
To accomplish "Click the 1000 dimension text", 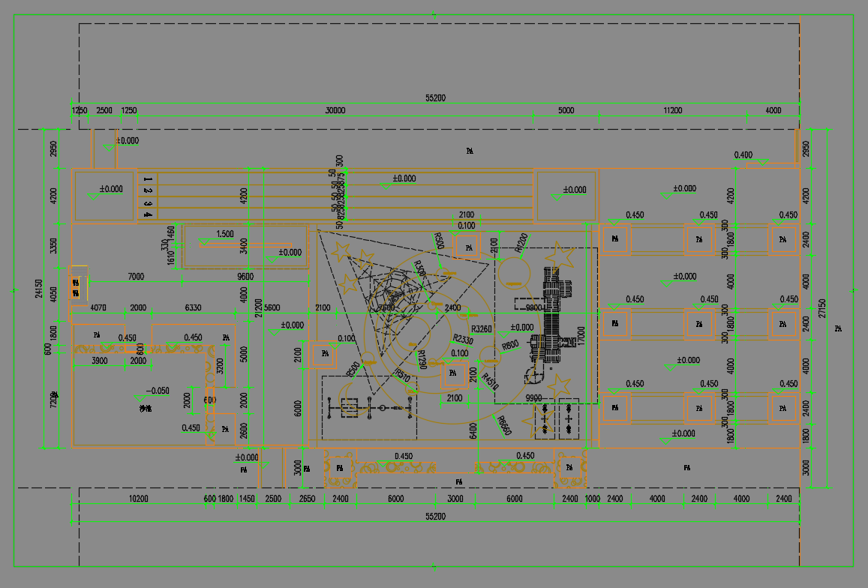I will 593,498.
